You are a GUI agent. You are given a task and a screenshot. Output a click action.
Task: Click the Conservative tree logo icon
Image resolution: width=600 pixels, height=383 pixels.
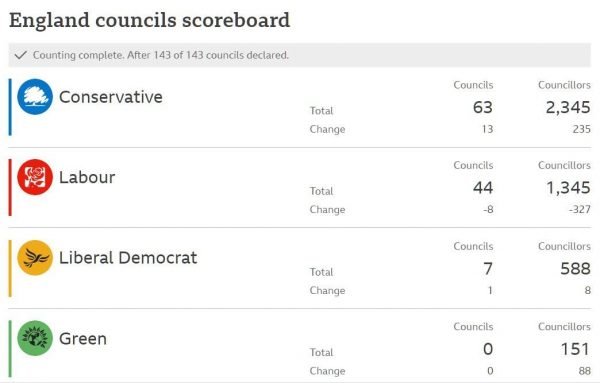coord(35,97)
